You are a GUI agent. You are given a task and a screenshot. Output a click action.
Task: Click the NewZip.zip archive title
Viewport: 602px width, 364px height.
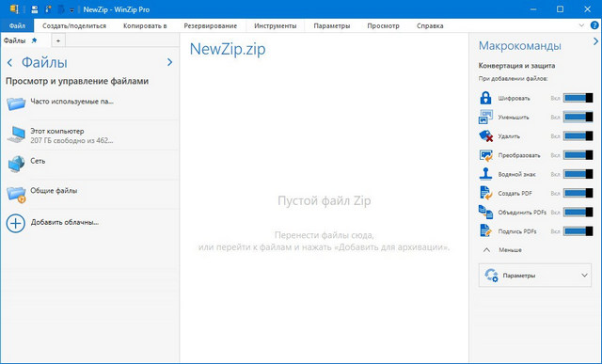coord(228,49)
